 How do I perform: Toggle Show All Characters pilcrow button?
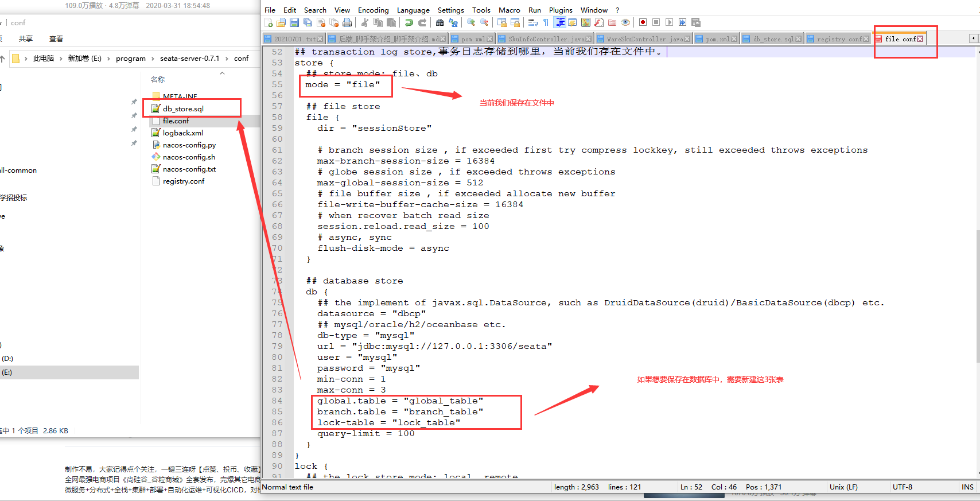pos(546,22)
